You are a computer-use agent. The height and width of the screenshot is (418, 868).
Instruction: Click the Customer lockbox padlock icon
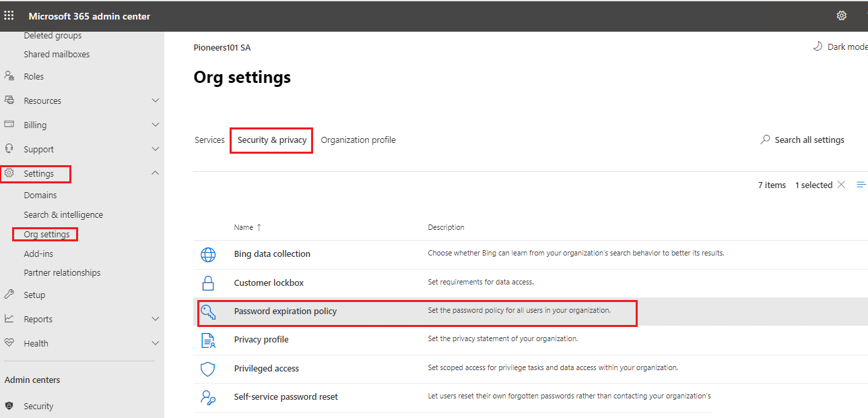coord(208,282)
